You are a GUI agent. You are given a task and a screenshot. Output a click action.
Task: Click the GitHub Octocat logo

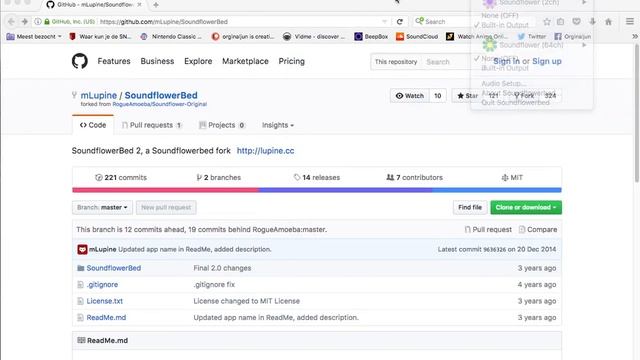[x=80, y=61]
